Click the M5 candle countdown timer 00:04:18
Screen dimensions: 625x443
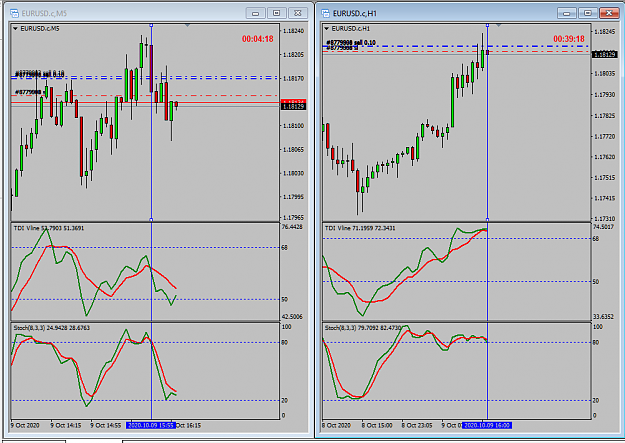(257, 39)
